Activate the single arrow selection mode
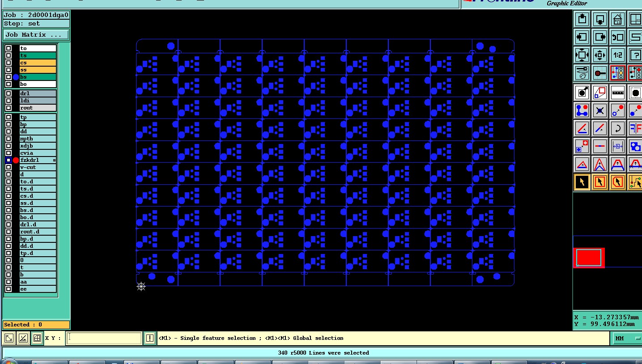Image resolution: width=642 pixels, height=364 pixels. [x=582, y=182]
